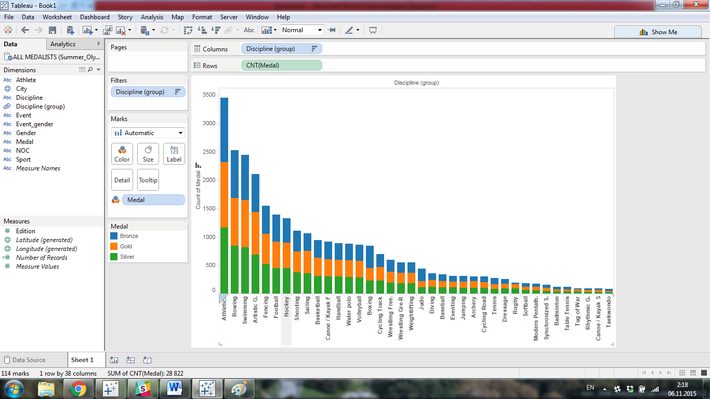Click the Save toolbar icon

click(53, 30)
